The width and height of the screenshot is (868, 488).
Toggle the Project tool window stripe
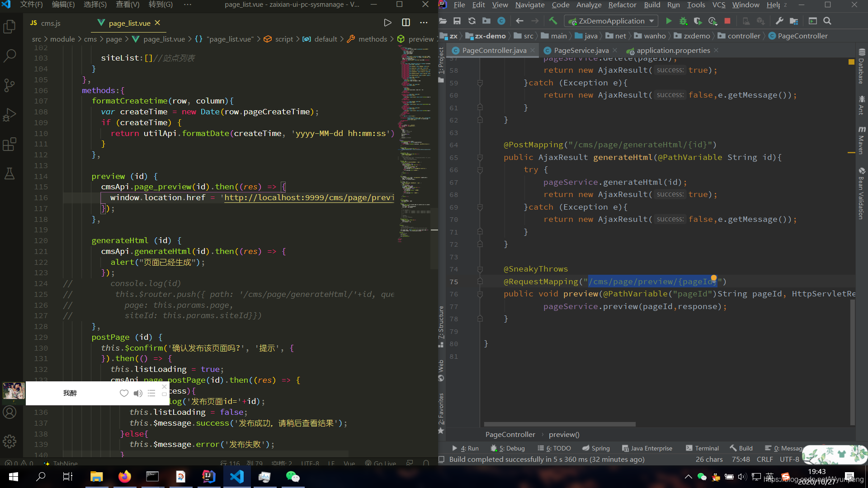pyautogui.click(x=441, y=61)
